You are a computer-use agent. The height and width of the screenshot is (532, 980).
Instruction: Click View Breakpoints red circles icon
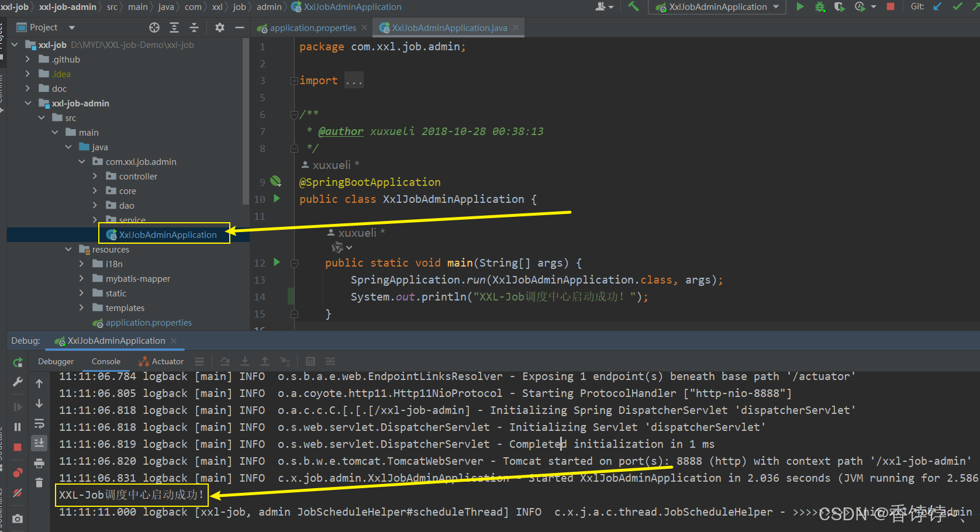18,472
